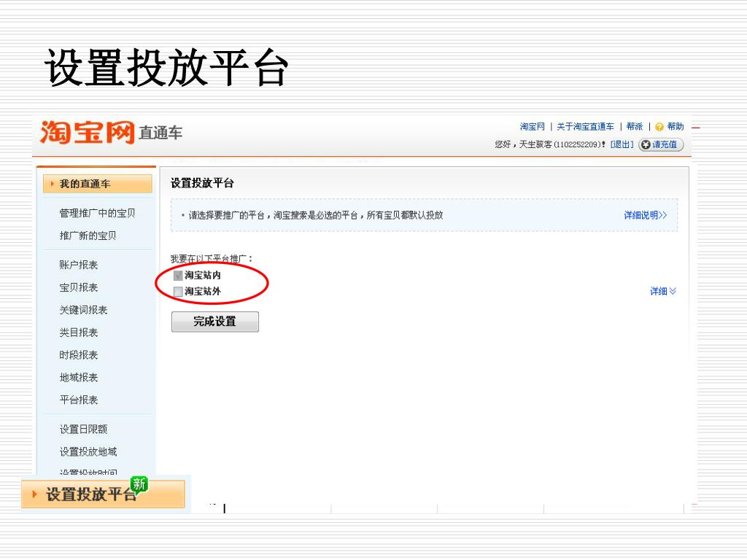
Task: Expand the 详细 chevron section
Action: (x=663, y=291)
